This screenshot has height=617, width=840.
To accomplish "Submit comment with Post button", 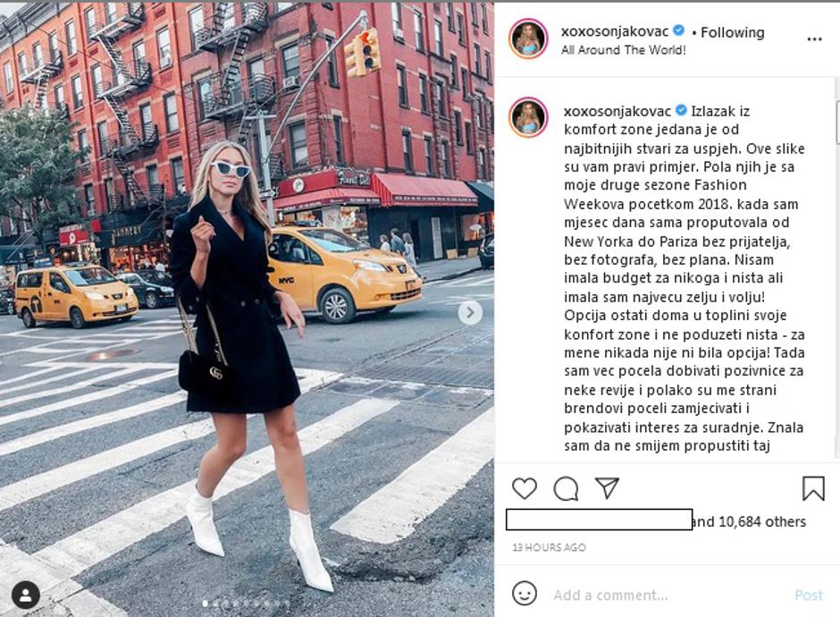I will tap(809, 595).
